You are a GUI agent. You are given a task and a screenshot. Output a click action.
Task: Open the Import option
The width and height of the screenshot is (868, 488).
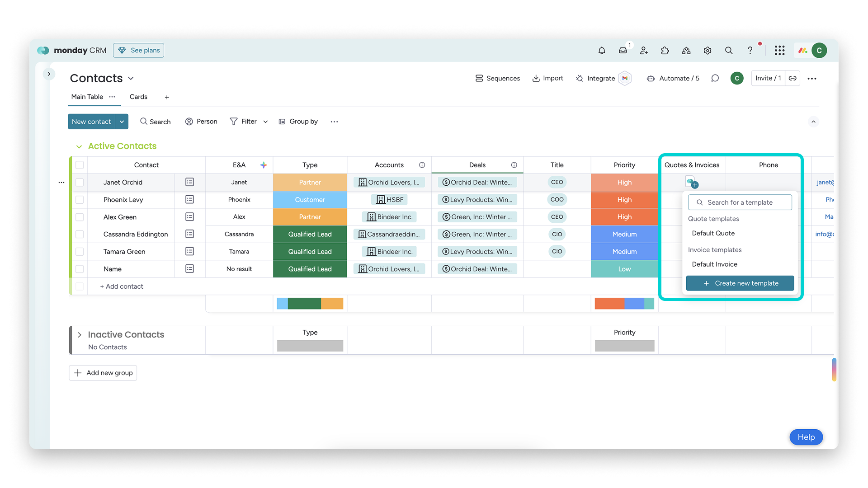pyautogui.click(x=547, y=78)
